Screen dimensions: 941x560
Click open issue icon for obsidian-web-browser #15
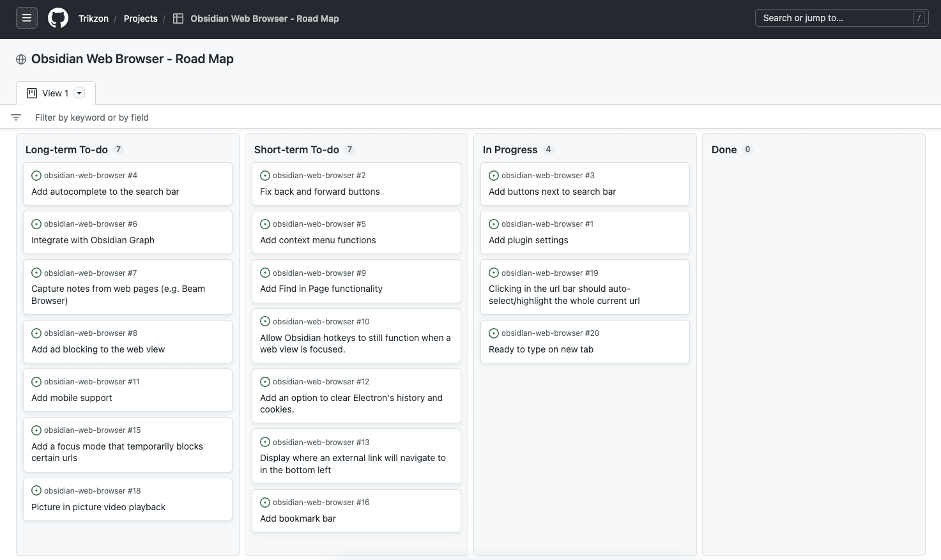click(36, 430)
